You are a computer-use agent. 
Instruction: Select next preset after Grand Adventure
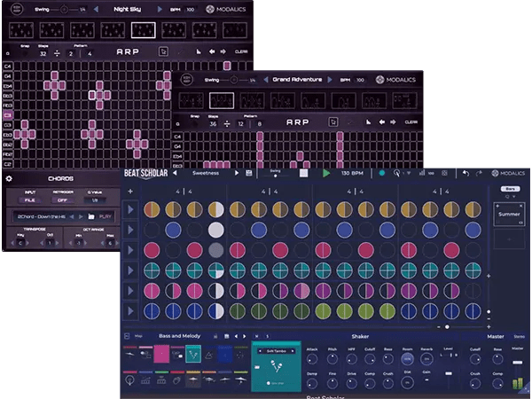point(330,80)
